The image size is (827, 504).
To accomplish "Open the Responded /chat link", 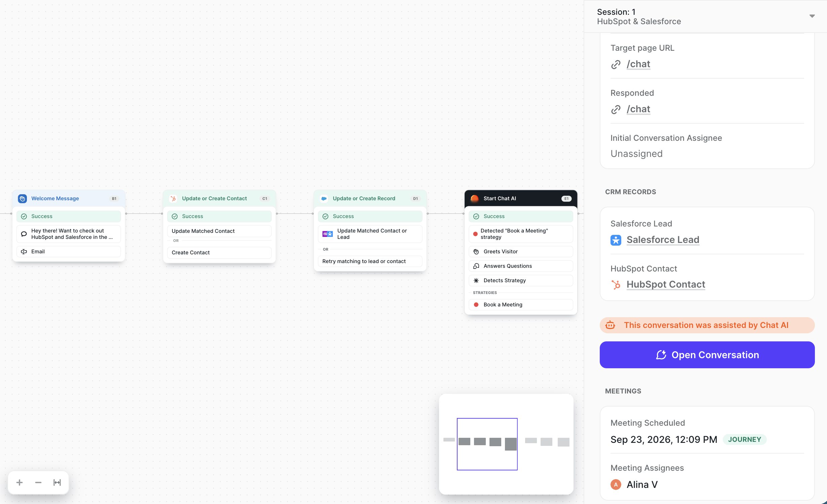I will (638, 109).
